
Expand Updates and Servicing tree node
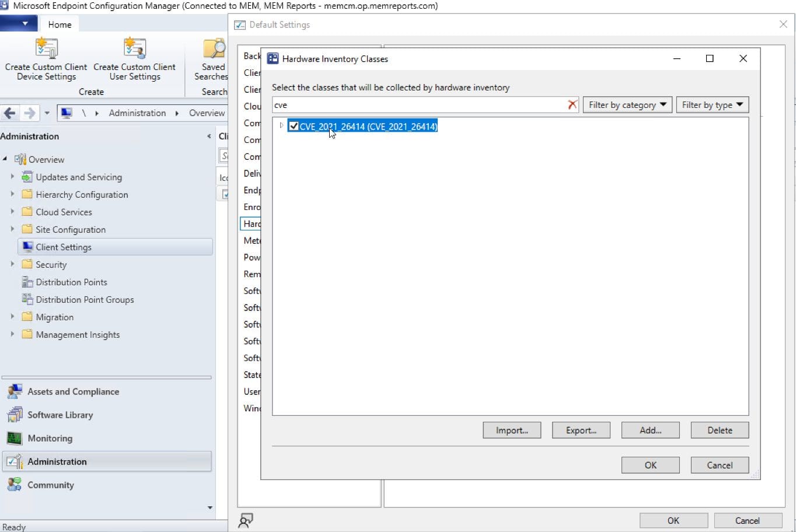click(x=12, y=176)
